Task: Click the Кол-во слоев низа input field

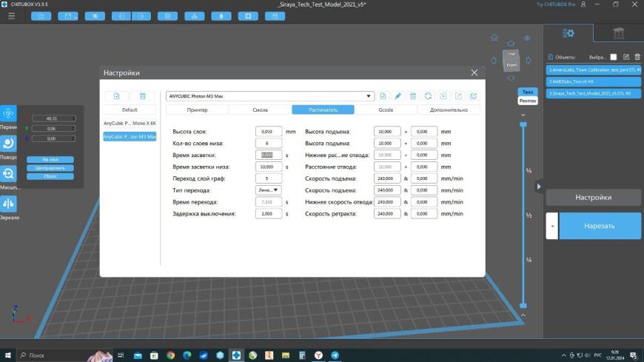Action: click(269, 144)
